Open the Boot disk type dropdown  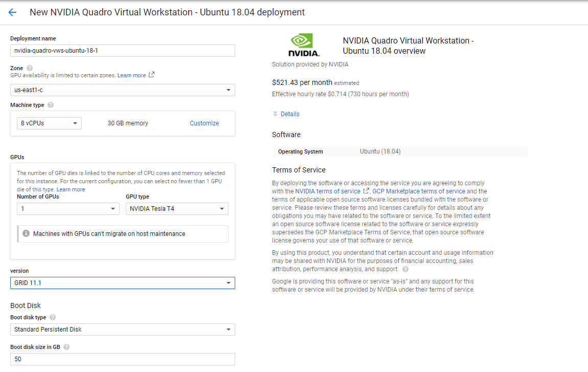tap(123, 330)
